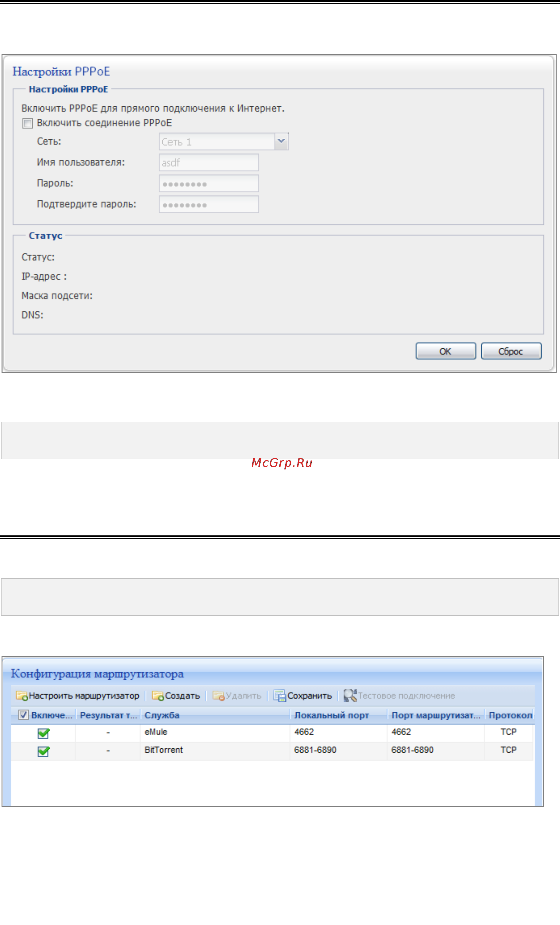Click the Имя пользователя field with asdf
560x925 pixels.
(209, 162)
